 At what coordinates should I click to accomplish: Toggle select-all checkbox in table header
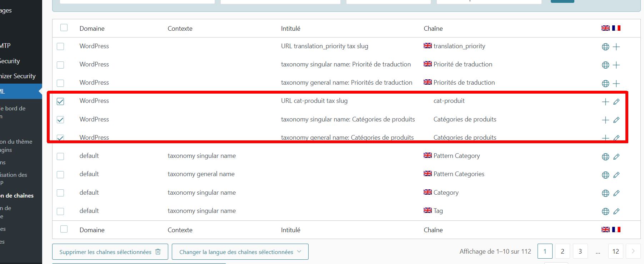(64, 28)
